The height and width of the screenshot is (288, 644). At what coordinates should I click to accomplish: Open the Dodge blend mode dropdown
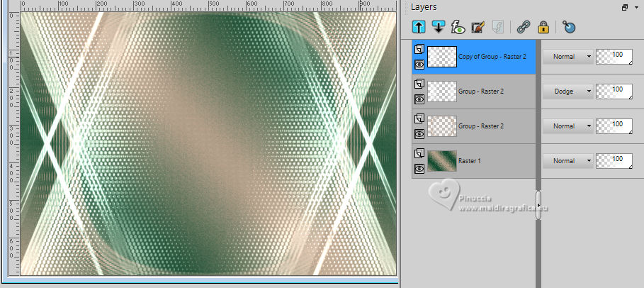coord(568,92)
